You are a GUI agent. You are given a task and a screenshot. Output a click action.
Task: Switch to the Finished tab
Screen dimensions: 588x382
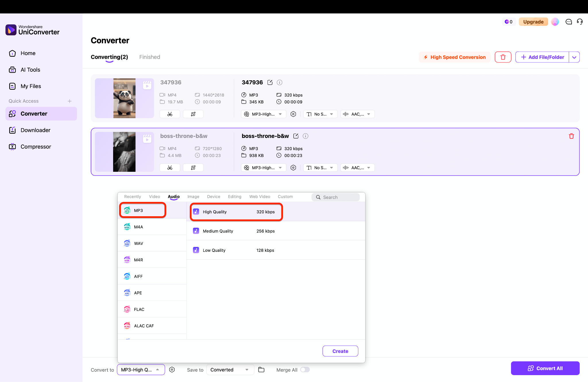coord(150,57)
